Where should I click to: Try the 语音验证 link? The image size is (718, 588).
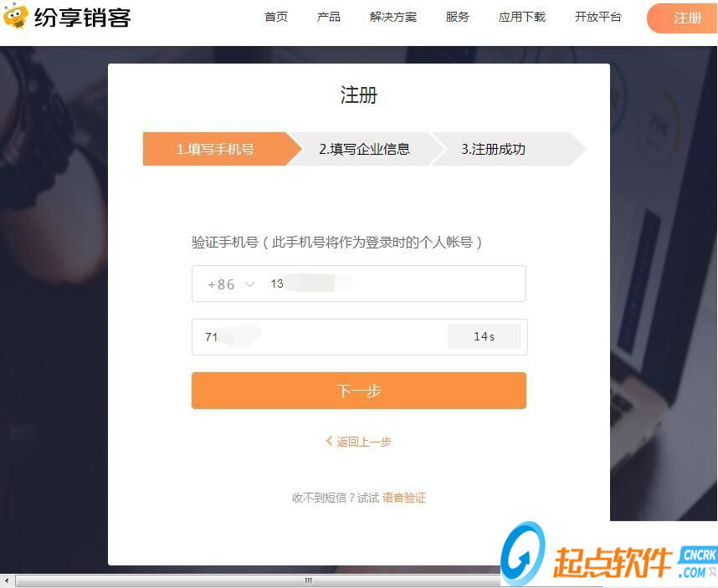[x=404, y=498]
